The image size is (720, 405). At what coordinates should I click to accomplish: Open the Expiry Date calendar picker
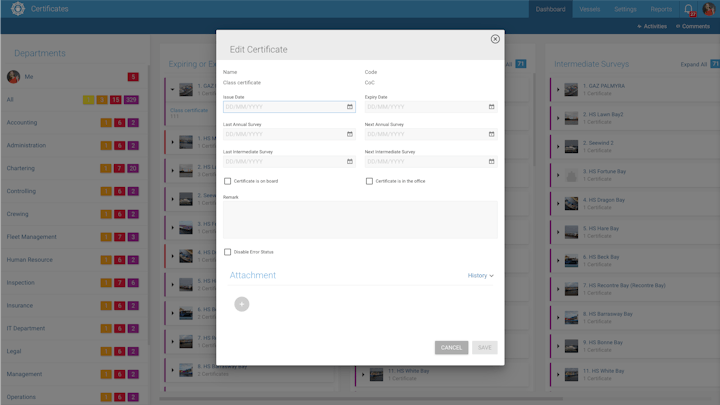491,107
